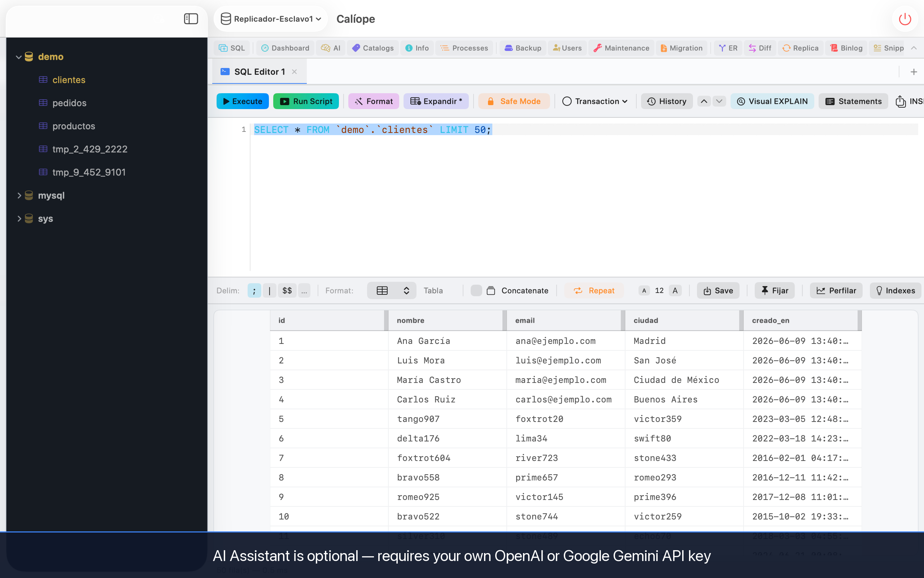
Task: Add a new editor tab with plus
Action: 914,72
